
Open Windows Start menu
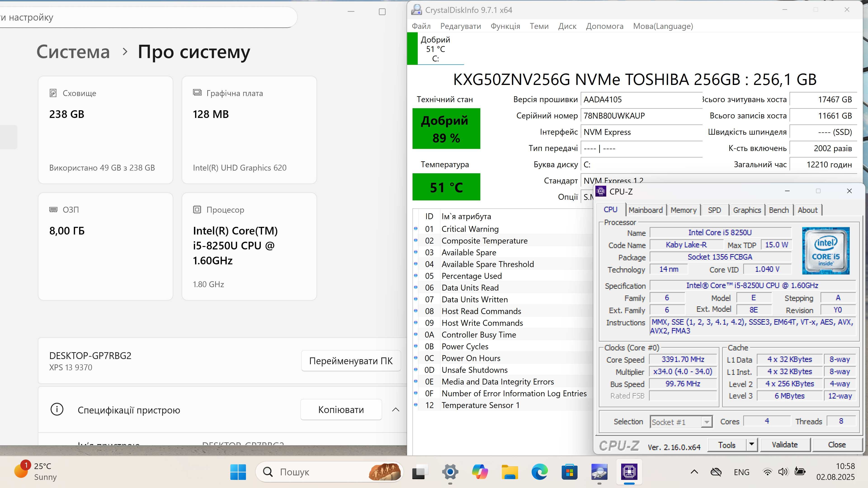click(238, 472)
